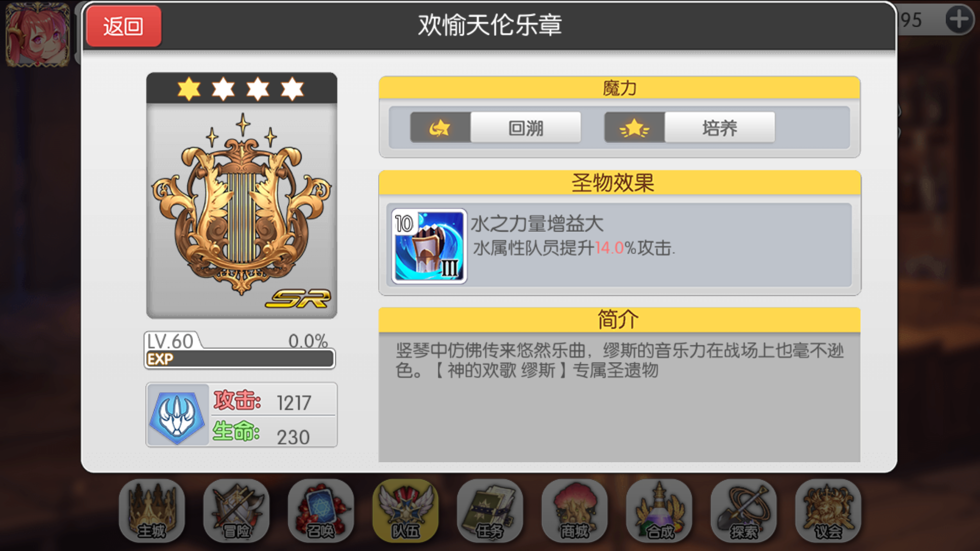
Task: Click the red 返回 back button
Action: click(x=124, y=26)
